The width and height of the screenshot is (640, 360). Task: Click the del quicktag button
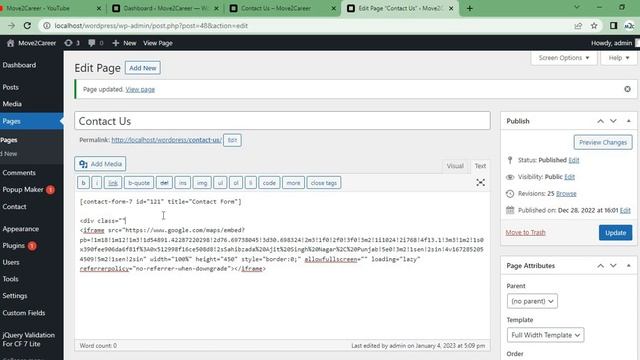(164, 183)
